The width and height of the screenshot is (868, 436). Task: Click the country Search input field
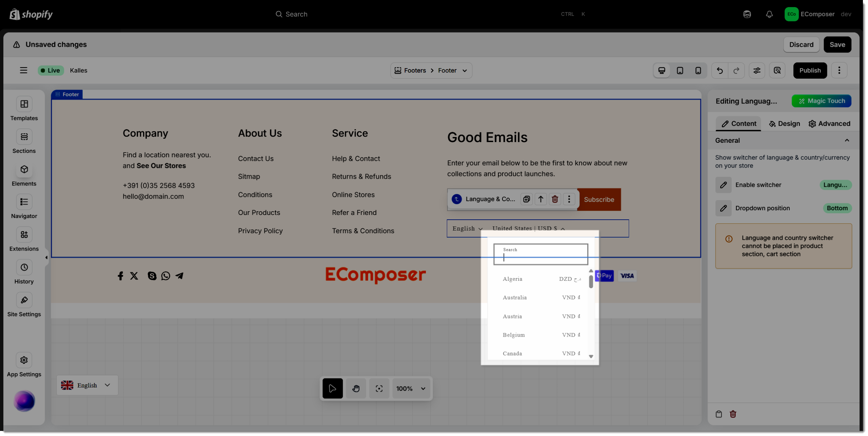[540, 254]
